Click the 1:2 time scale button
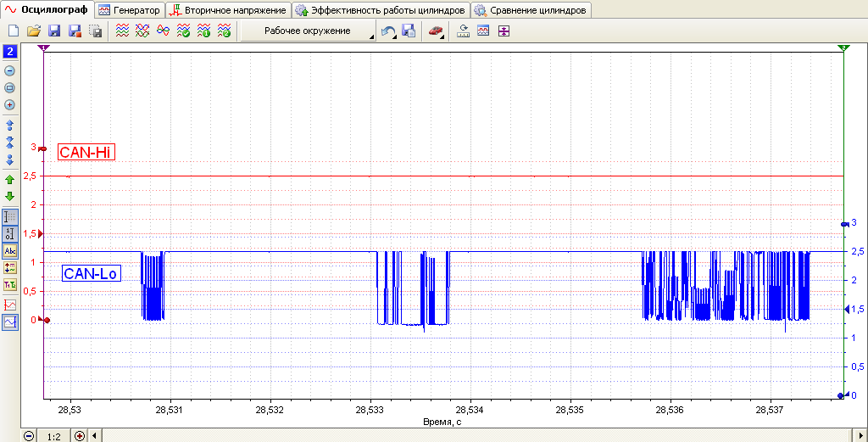This screenshot has height=442, width=868. (53, 436)
